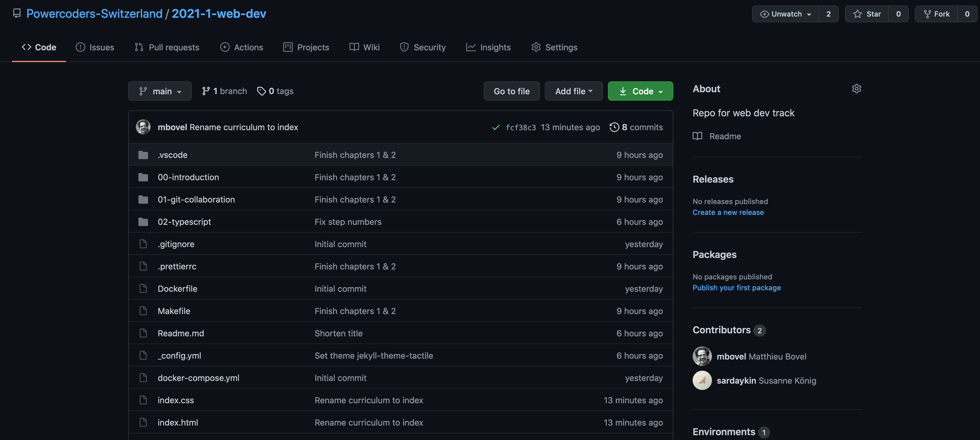Switch to the Pull requests tab
980x440 pixels.
click(167, 48)
